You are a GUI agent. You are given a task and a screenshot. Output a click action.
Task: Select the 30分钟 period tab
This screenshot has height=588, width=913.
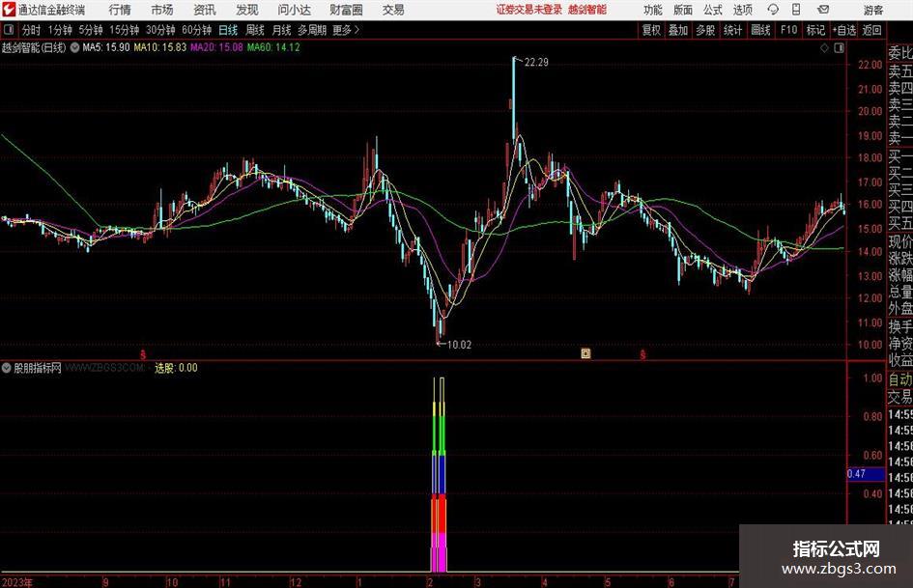tap(160, 30)
